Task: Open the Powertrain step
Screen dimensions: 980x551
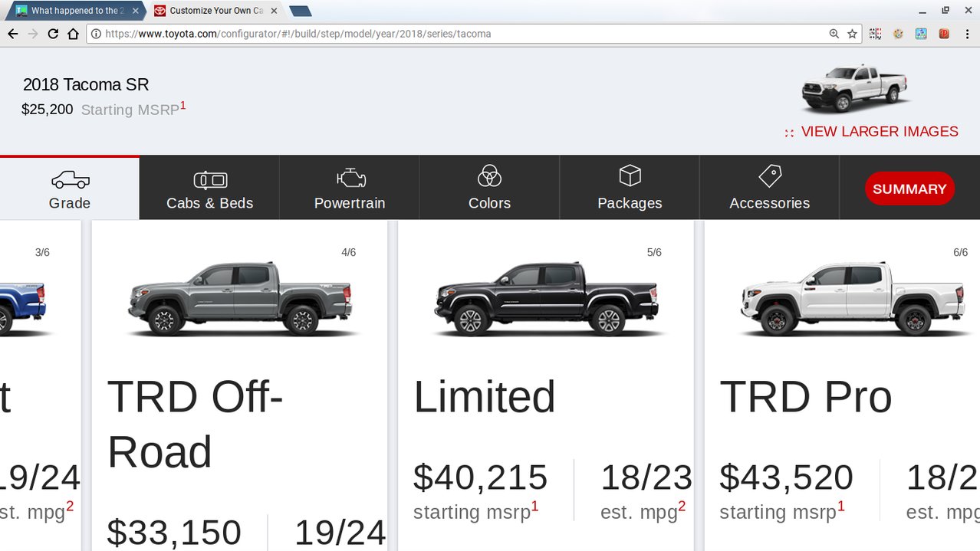Action: pos(350,189)
